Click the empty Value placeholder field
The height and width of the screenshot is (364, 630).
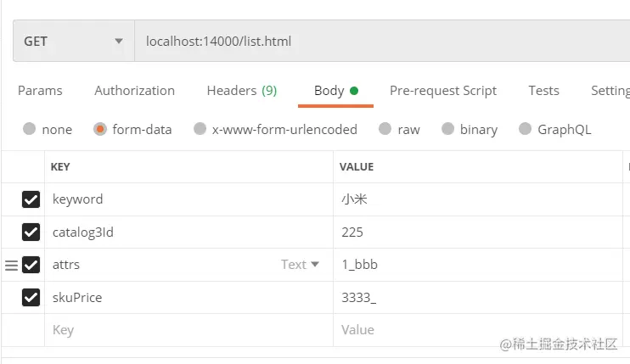[x=478, y=330]
